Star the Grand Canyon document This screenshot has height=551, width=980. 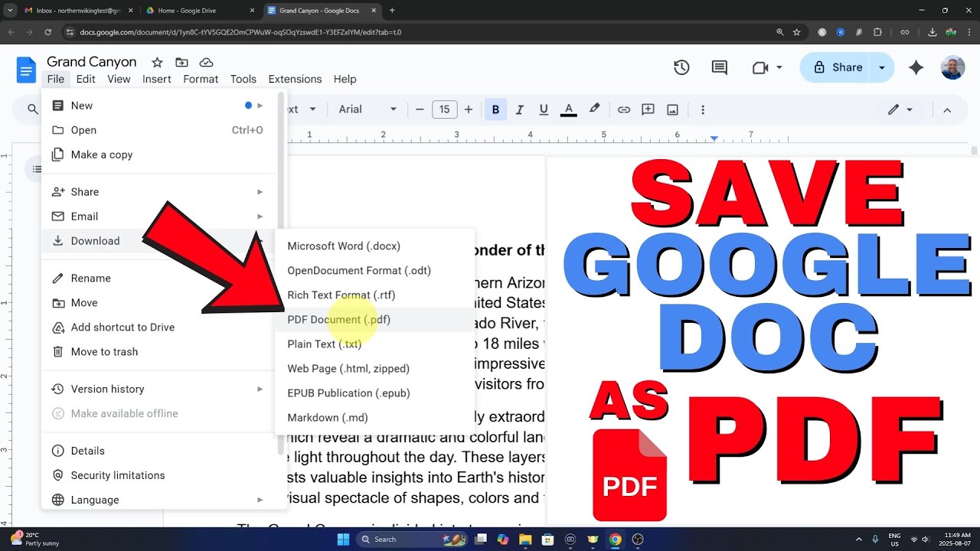[x=157, y=62]
